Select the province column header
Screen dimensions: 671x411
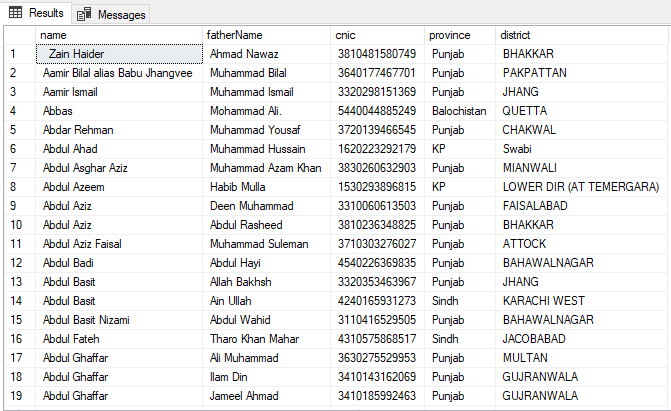(x=459, y=35)
